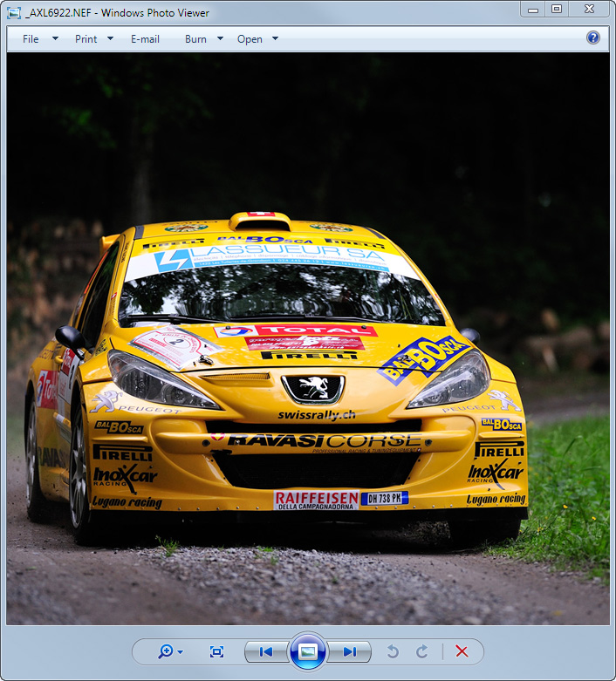Rotate the photo clockwise
The image size is (616, 681).
coord(421,651)
